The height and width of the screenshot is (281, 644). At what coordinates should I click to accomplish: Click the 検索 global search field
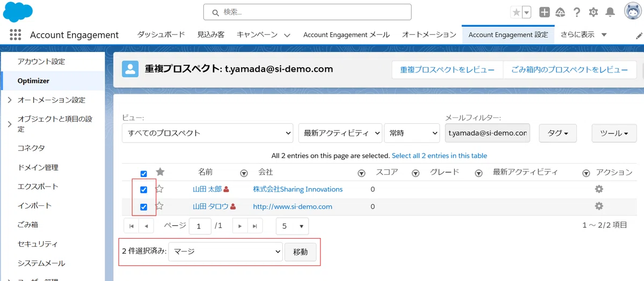307,12
